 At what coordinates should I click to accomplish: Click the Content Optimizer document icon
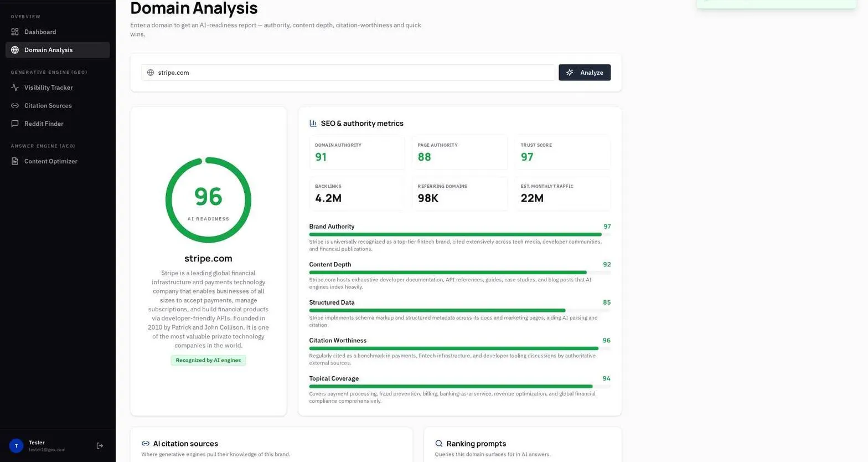tap(15, 161)
